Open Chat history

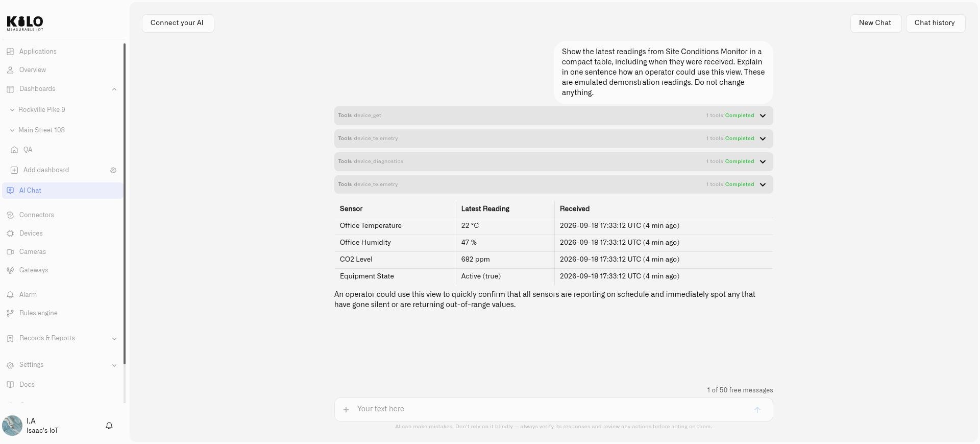pyautogui.click(x=935, y=23)
